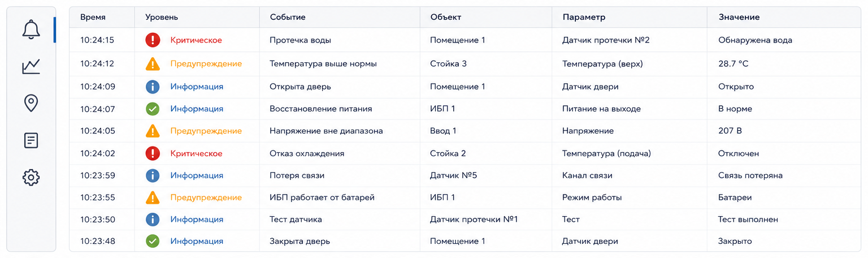This screenshot has width=868, height=258.
Task: Click the critical icon for Отказ охлаждения
Action: click(x=153, y=153)
